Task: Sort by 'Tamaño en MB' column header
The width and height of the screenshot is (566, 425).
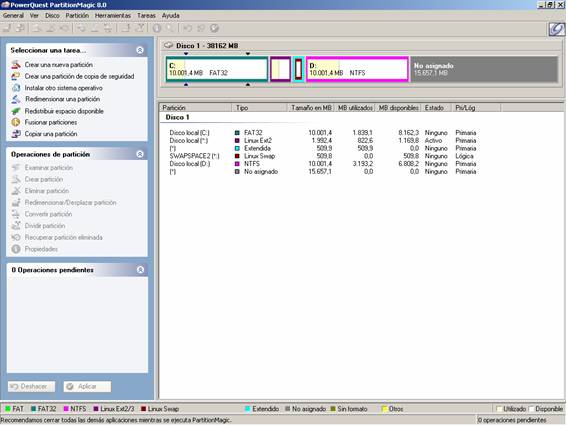Action: (311, 108)
